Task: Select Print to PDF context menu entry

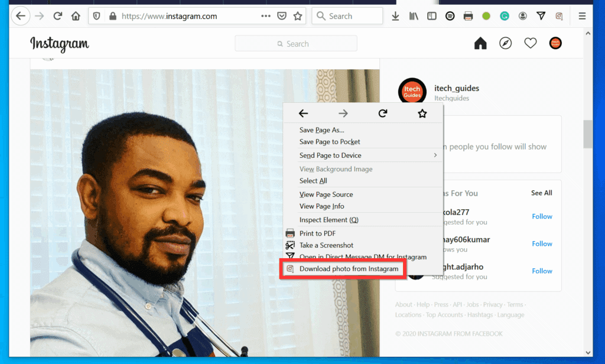Action: click(317, 233)
